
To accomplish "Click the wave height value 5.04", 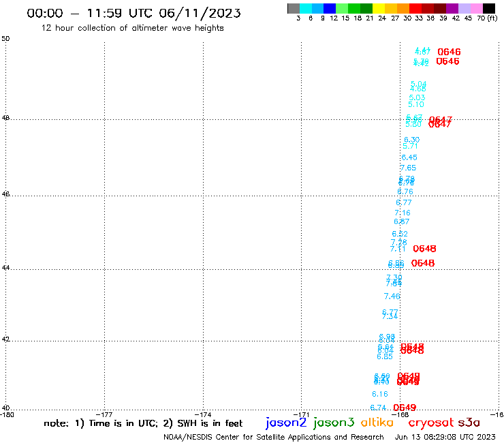I will pos(419,84).
